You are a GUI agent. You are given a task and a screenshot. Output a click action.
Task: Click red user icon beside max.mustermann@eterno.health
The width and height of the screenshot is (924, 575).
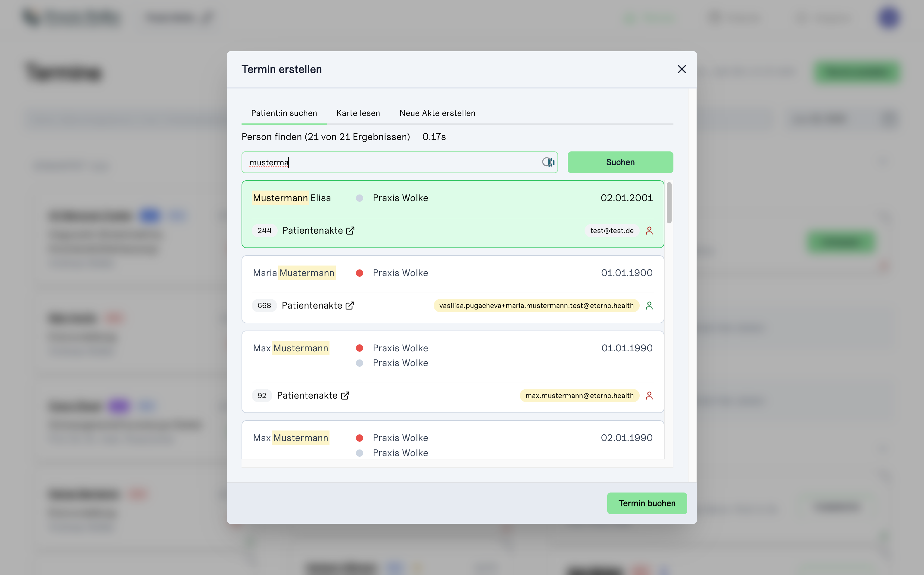649,396
